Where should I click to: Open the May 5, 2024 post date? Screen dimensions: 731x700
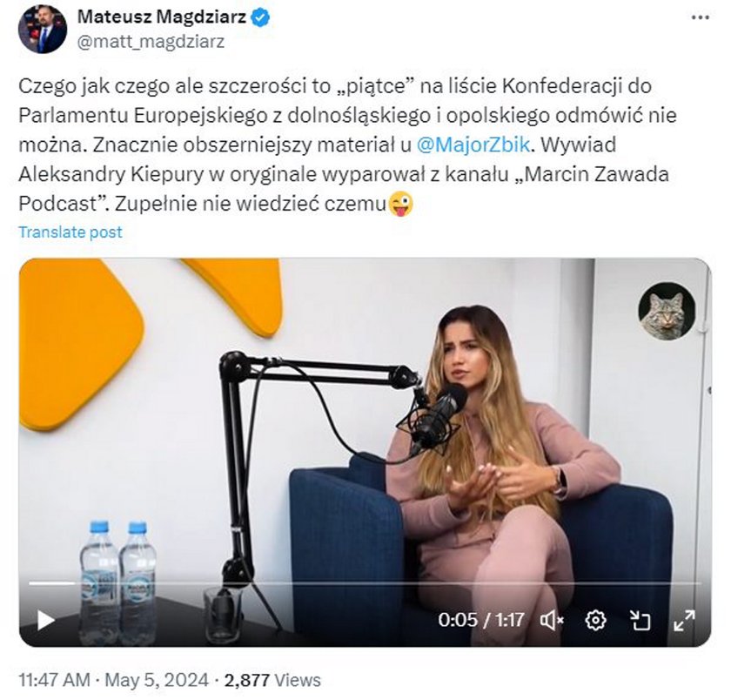pyautogui.click(x=157, y=680)
